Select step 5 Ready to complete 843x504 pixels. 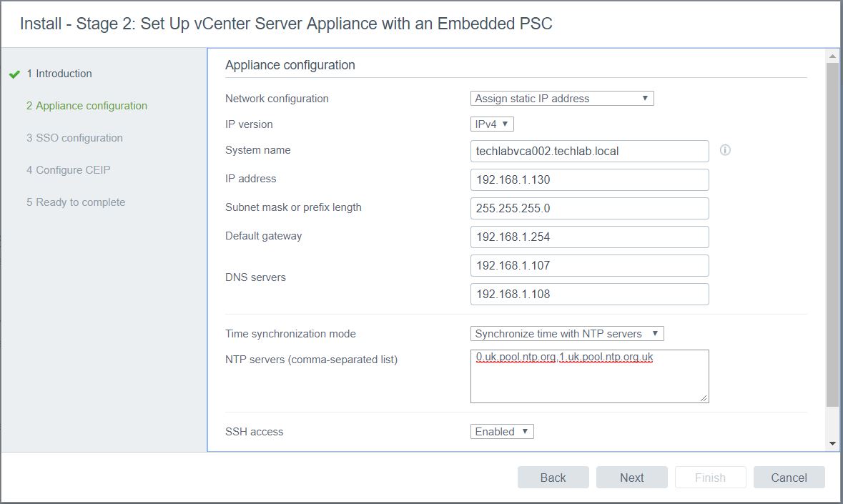click(x=76, y=202)
